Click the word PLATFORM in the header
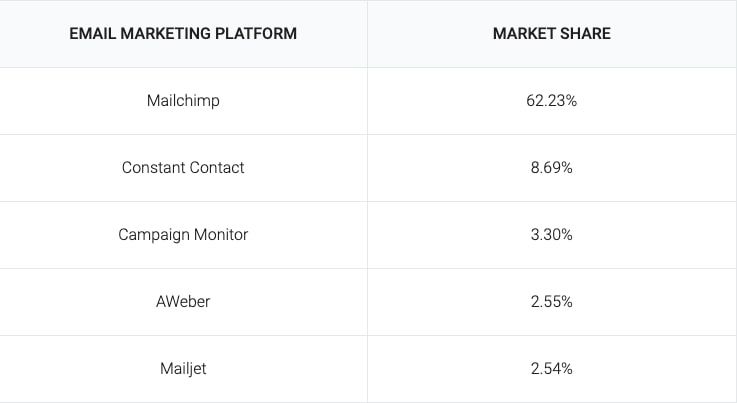 click(256, 33)
